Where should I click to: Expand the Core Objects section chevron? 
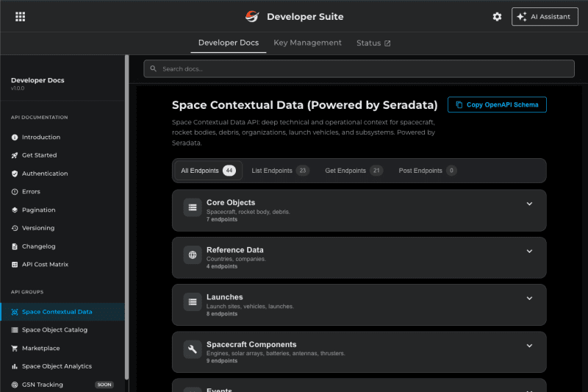pyautogui.click(x=529, y=204)
